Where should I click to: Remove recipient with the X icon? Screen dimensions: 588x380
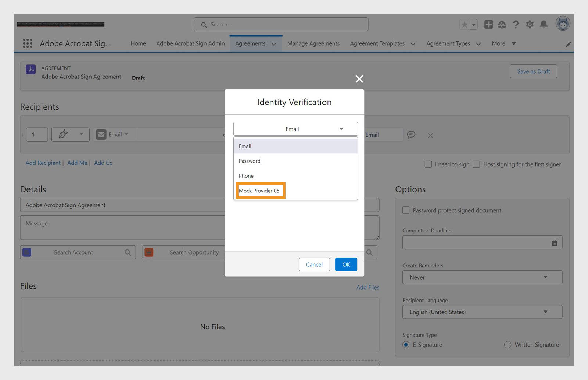(x=430, y=135)
